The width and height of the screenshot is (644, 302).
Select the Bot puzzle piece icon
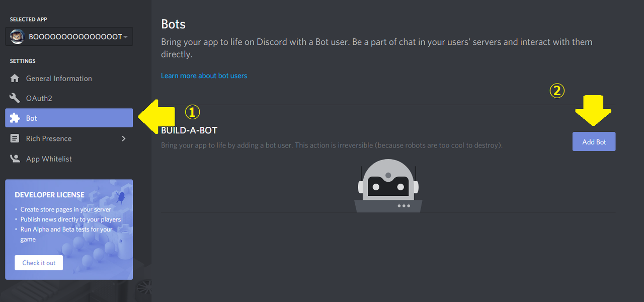pyautogui.click(x=15, y=118)
